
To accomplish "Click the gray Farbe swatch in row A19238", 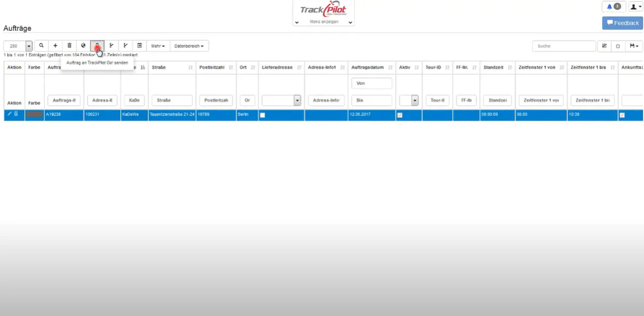I will [34, 114].
